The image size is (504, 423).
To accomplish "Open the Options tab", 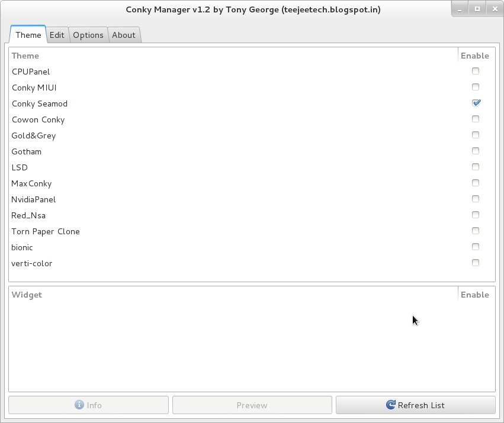I will [x=88, y=35].
